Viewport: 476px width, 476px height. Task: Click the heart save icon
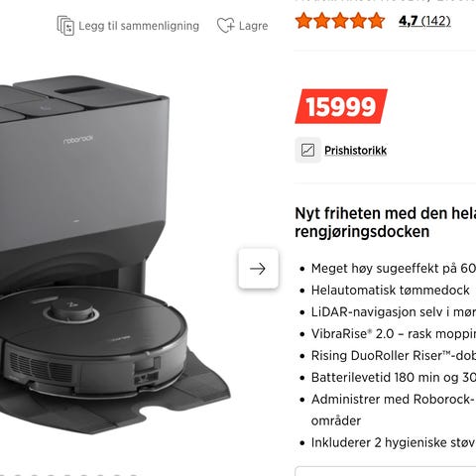[226, 26]
